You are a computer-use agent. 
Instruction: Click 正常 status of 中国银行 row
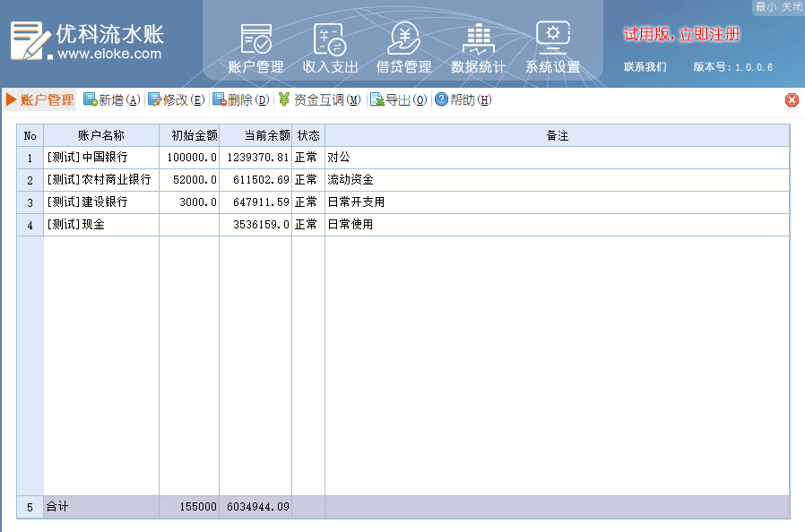(308, 158)
